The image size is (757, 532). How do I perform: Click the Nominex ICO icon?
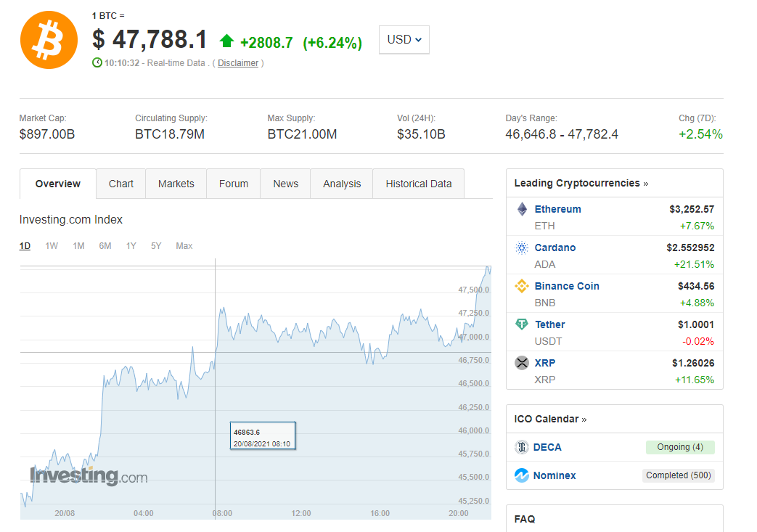point(521,475)
